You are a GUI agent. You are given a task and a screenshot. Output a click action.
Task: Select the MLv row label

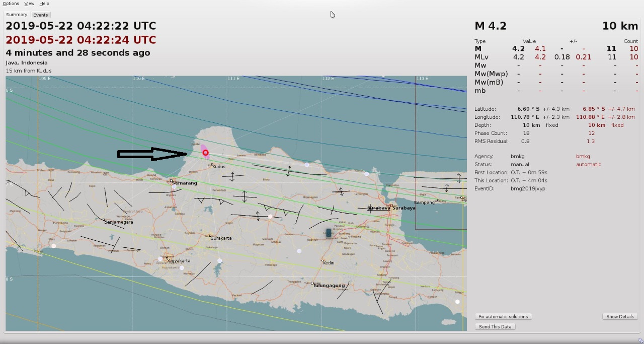click(481, 57)
